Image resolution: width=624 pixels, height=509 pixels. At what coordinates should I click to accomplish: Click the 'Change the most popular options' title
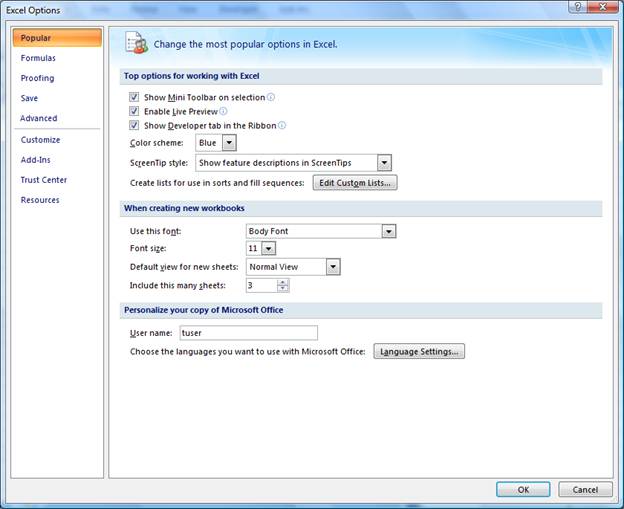pyautogui.click(x=246, y=44)
